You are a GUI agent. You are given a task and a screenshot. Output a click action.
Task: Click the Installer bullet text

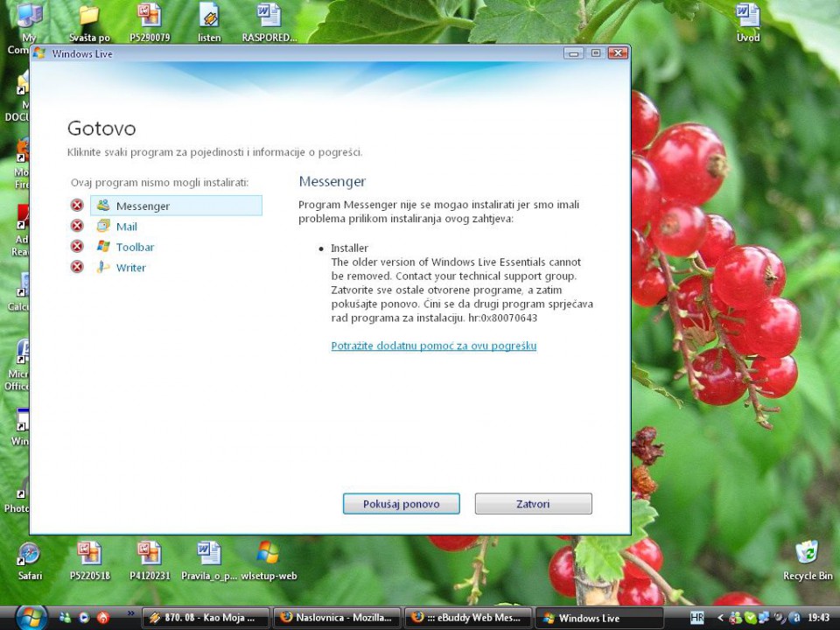tap(349, 248)
